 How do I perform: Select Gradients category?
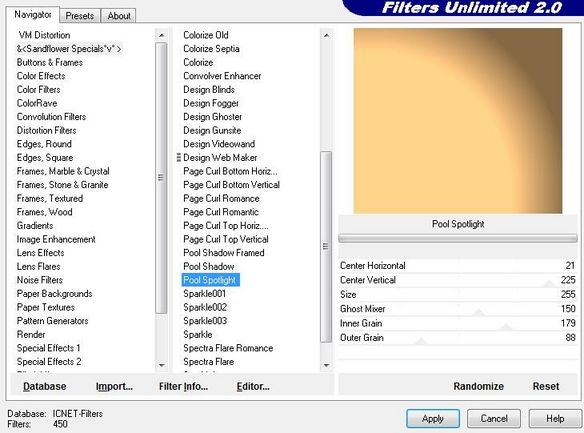(x=35, y=226)
